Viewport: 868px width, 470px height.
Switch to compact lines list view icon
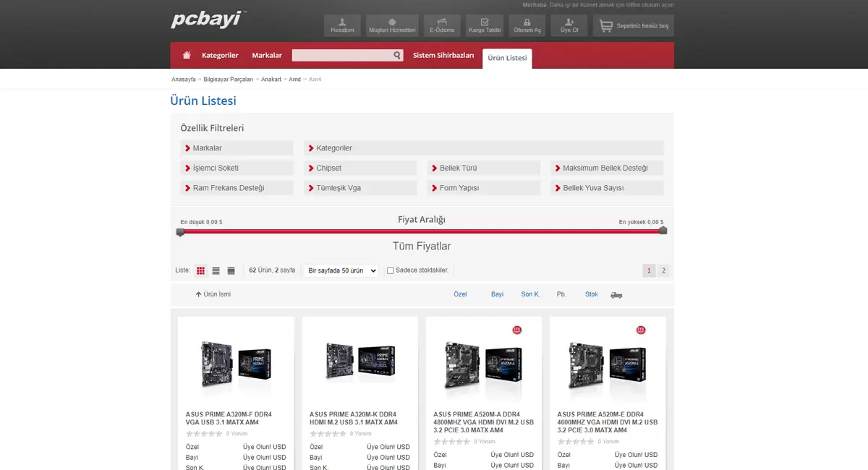(216, 270)
